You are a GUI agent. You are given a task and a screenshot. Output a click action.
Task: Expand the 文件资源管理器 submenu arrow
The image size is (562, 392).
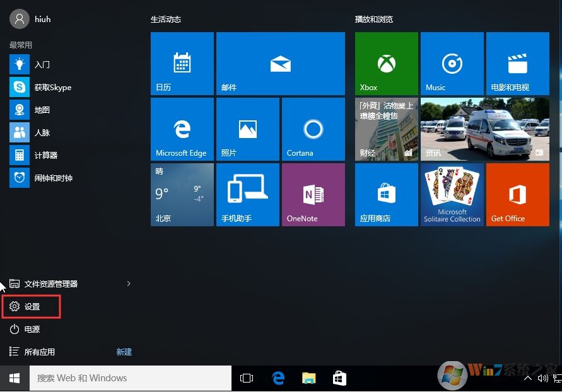(129, 284)
